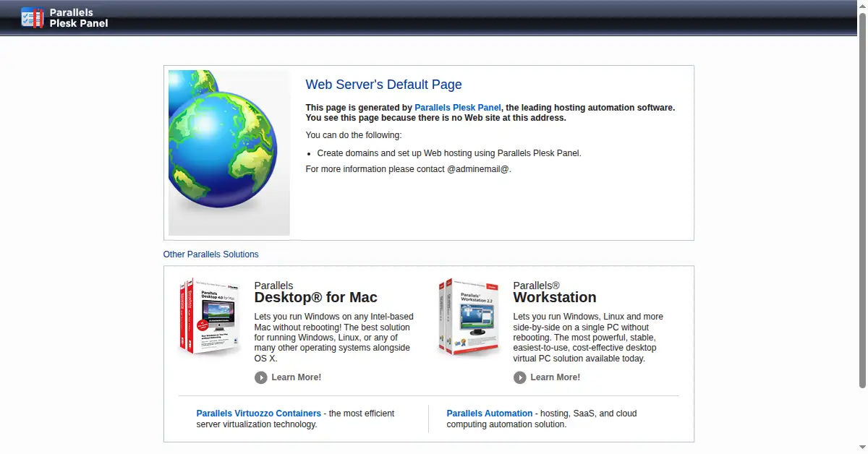
Task: Click the Parallels Plesk Panel header text
Action: click(79, 18)
